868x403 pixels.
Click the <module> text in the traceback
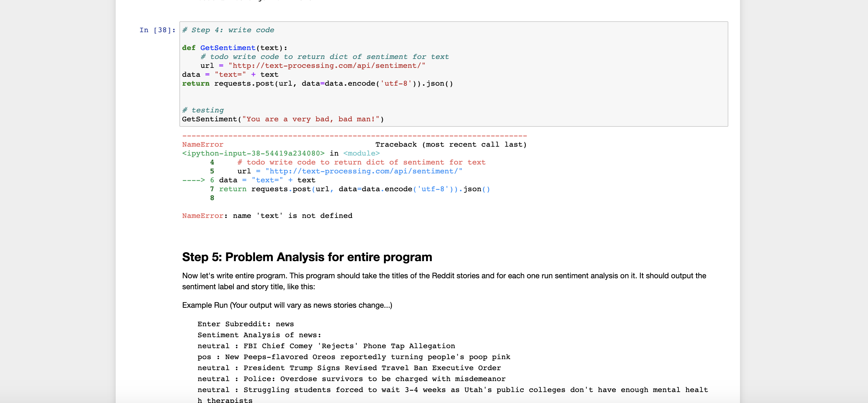coord(361,154)
